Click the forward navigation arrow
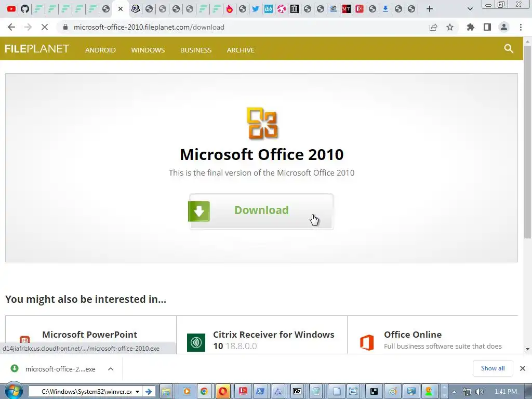 pos(28,27)
